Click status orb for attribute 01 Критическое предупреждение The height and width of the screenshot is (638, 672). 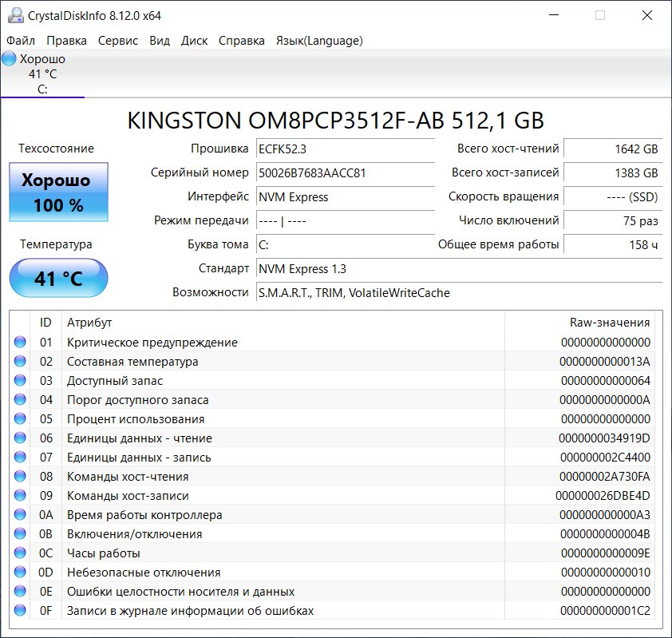[20, 342]
